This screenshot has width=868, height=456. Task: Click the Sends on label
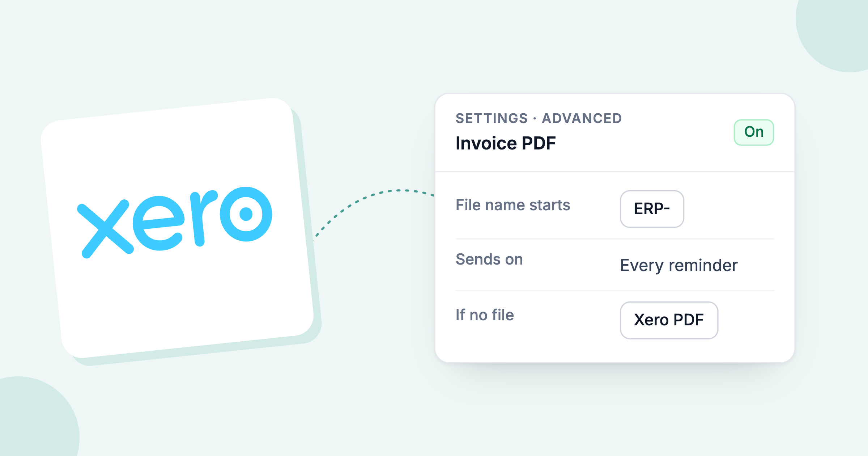[x=489, y=259]
